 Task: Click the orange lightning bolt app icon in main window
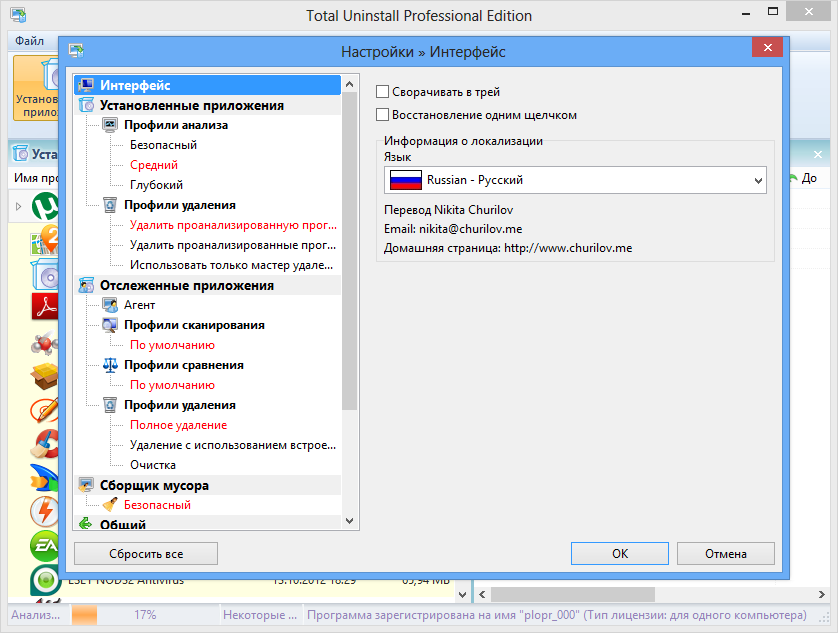(45, 511)
